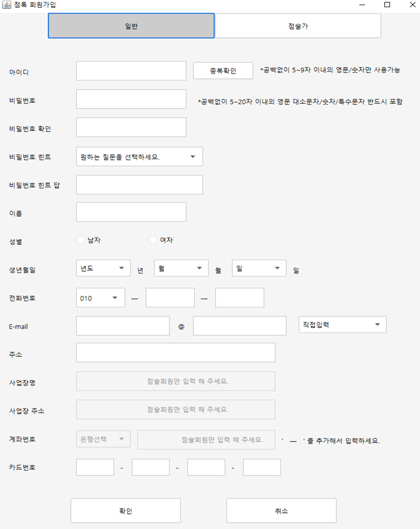The width and height of the screenshot is (420, 529).
Task: Close the 점톡 회원가입 window
Action: point(412,4)
